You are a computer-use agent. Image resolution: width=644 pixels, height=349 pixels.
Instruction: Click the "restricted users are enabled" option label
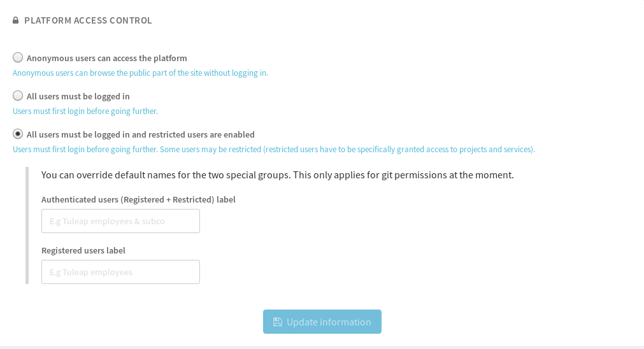pyautogui.click(x=140, y=134)
